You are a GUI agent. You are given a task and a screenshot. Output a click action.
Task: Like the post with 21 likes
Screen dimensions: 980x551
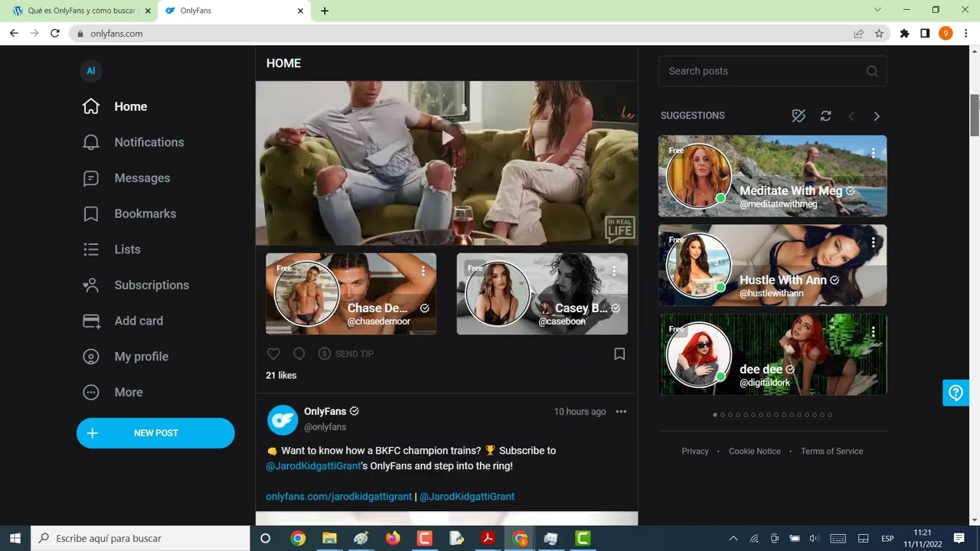273,354
